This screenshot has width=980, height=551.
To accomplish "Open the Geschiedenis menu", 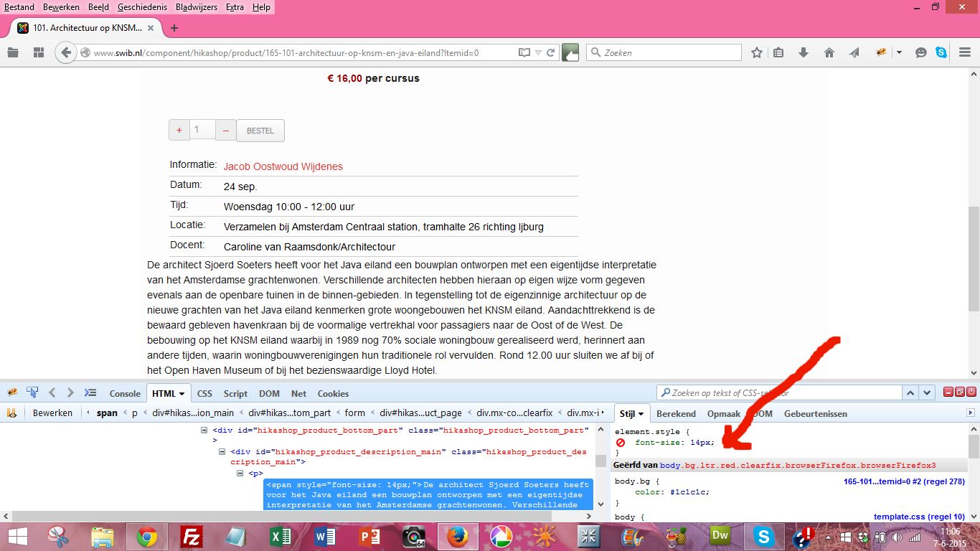I will click(x=142, y=7).
